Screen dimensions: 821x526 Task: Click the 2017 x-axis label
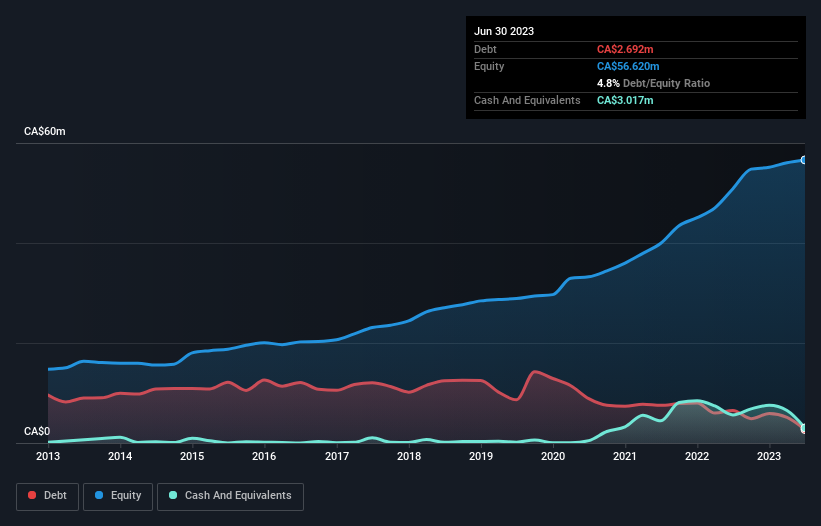click(x=337, y=456)
